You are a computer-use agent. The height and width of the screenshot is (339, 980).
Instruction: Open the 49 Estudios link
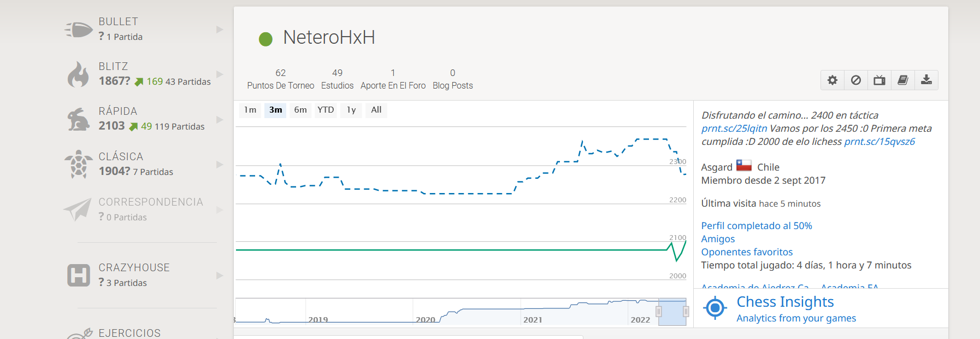click(337, 79)
